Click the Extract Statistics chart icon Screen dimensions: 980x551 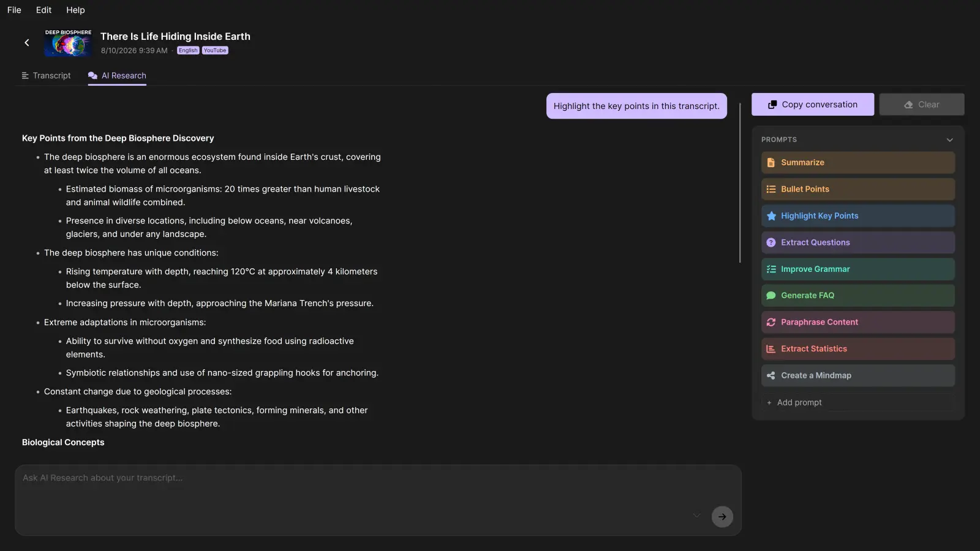771,349
